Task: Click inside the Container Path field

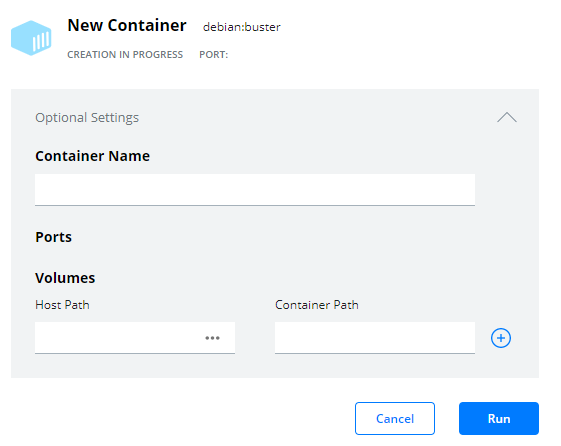Action: (375, 338)
